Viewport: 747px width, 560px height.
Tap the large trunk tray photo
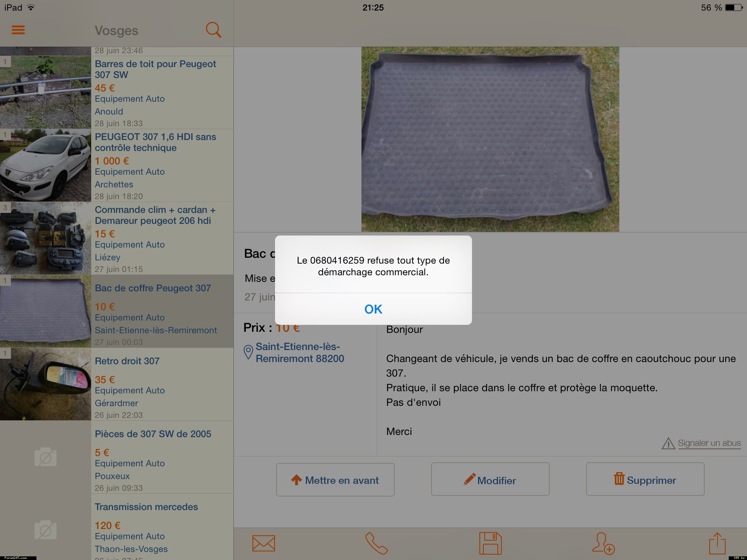490,139
